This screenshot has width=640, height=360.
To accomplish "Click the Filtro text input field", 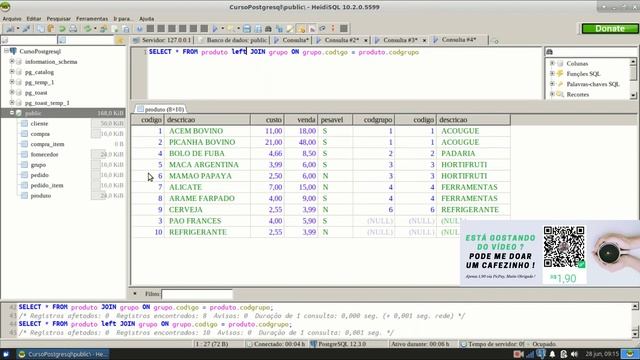I will 197,294.
